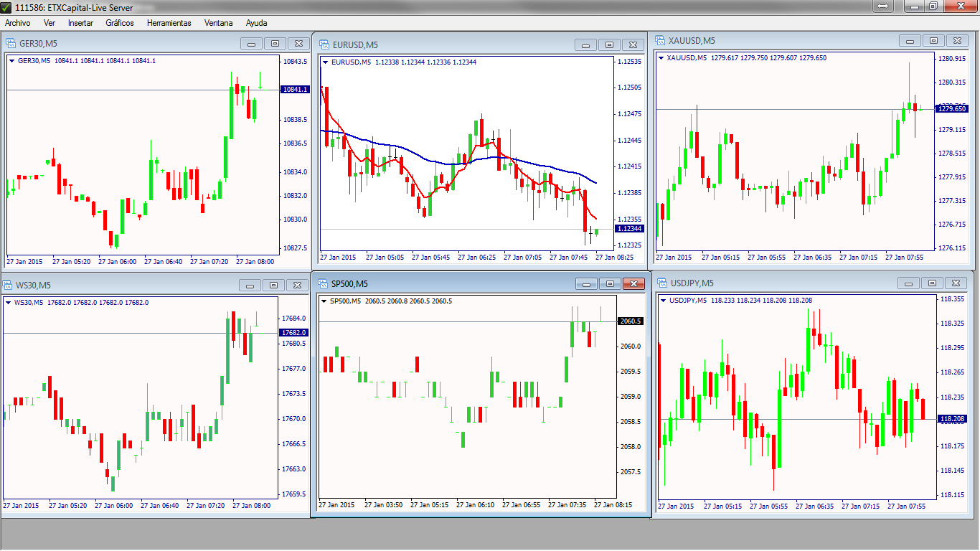Click the WS30 chart window icon
Viewport: 980px width, 551px height.
coord(9,286)
